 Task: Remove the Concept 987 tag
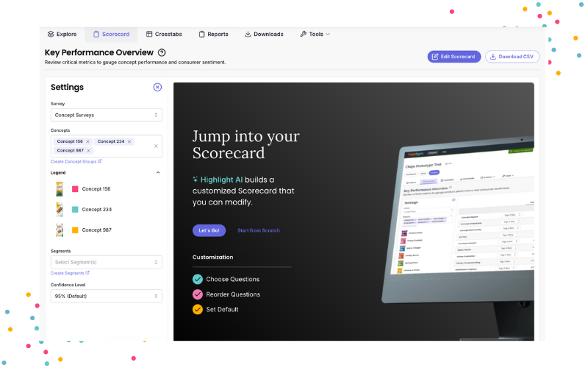pos(88,151)
